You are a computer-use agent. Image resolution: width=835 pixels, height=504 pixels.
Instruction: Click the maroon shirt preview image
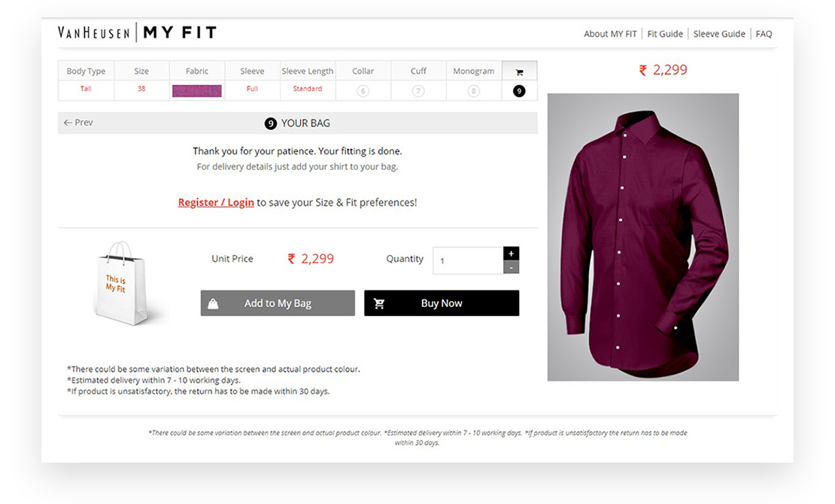[x=642, y=237]
